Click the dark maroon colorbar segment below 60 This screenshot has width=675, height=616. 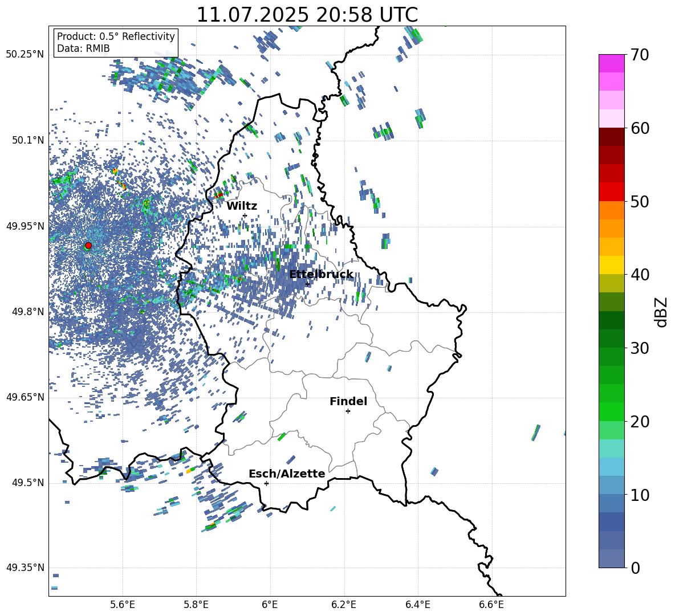pyautogui.click(x=611, y=137)
